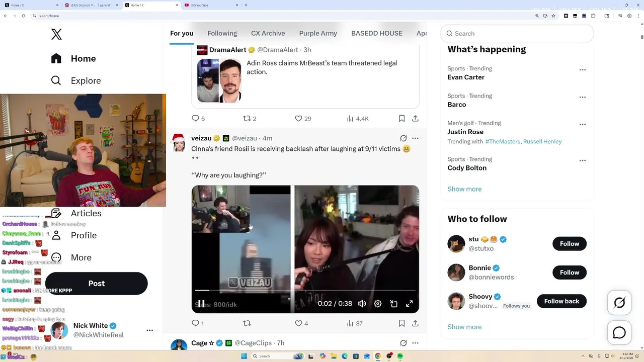Image resolution: width=644 pixels, height=362 pixels.
Task: Open Nick White account menu dots
Action: click(x=149, y=330)
